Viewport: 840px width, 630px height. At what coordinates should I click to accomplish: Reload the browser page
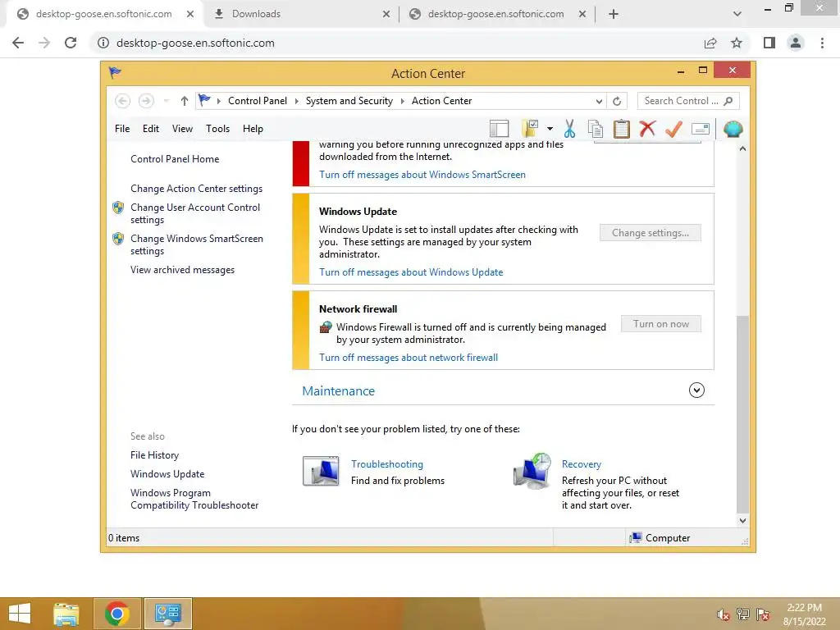point(71,43)
